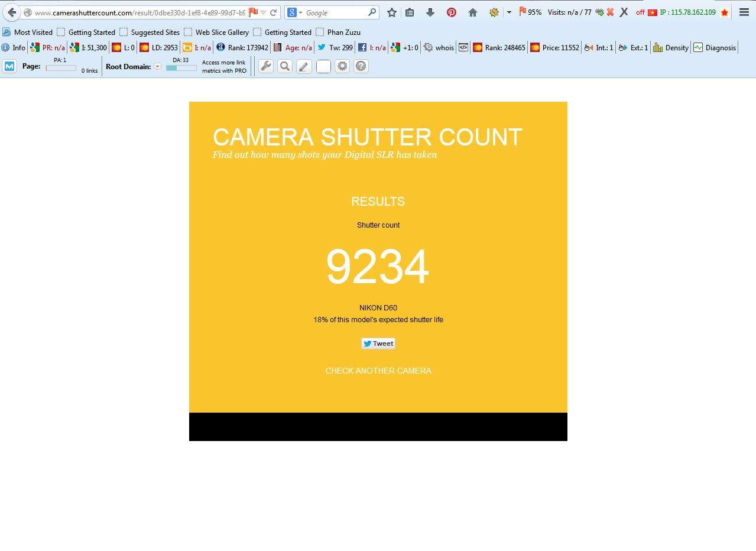Click the IP : 115.78.162.109 text
Viewport: 756px width, 551px height.
[x=687, y=12]
